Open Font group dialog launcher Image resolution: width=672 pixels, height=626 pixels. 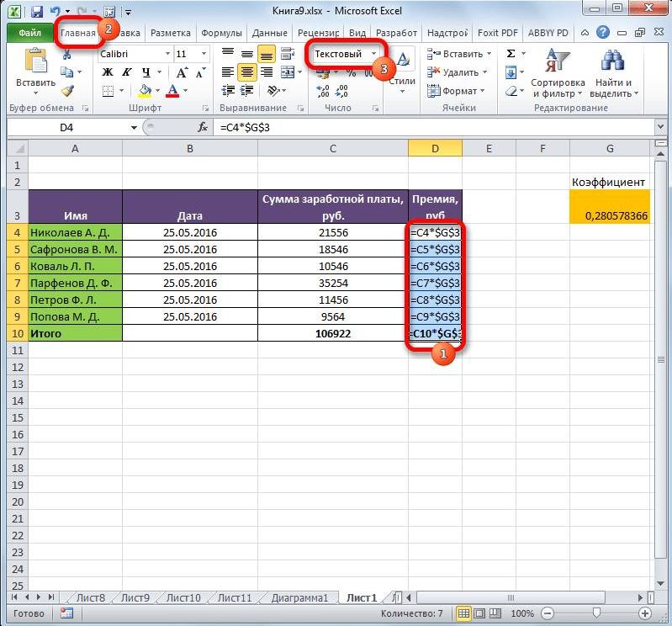click(206, 109)
